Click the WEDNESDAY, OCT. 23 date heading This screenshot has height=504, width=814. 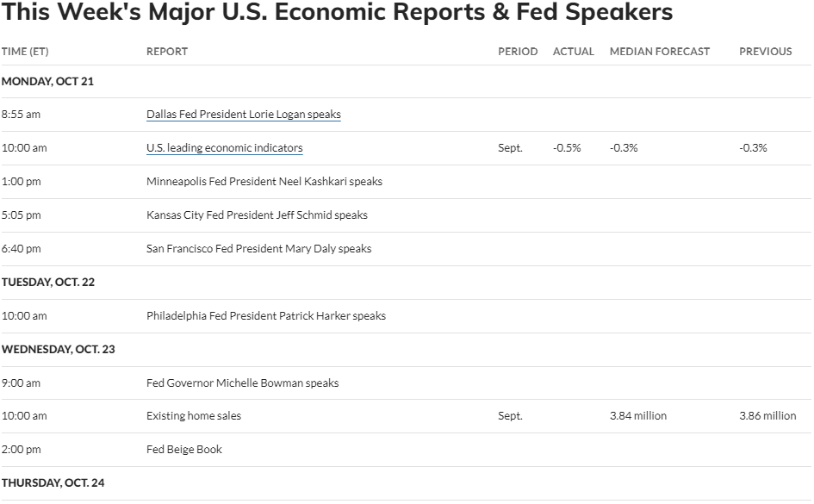point(59,349)
